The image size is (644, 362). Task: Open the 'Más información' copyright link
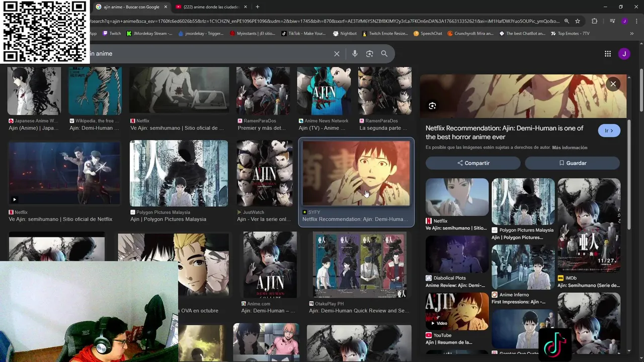[570, 148]
